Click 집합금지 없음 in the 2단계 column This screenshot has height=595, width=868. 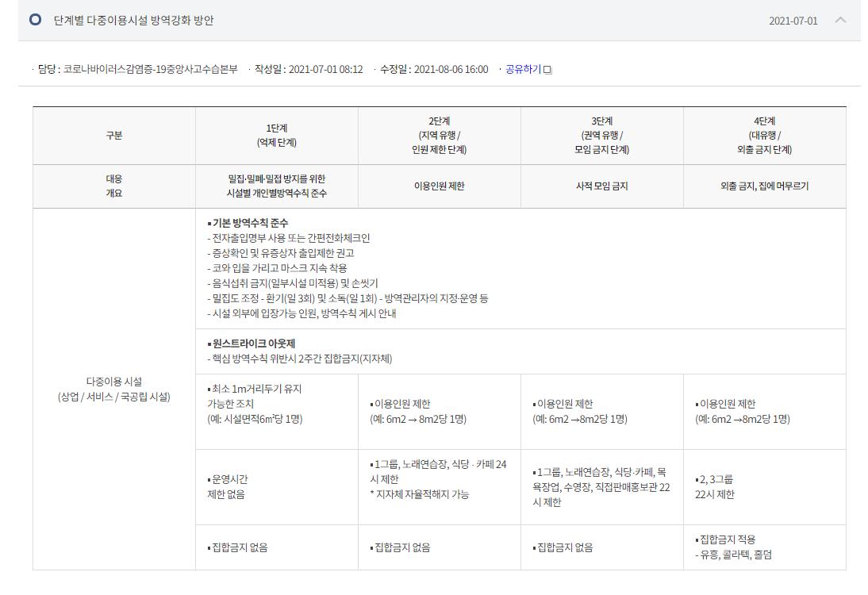tap(440, 547)
